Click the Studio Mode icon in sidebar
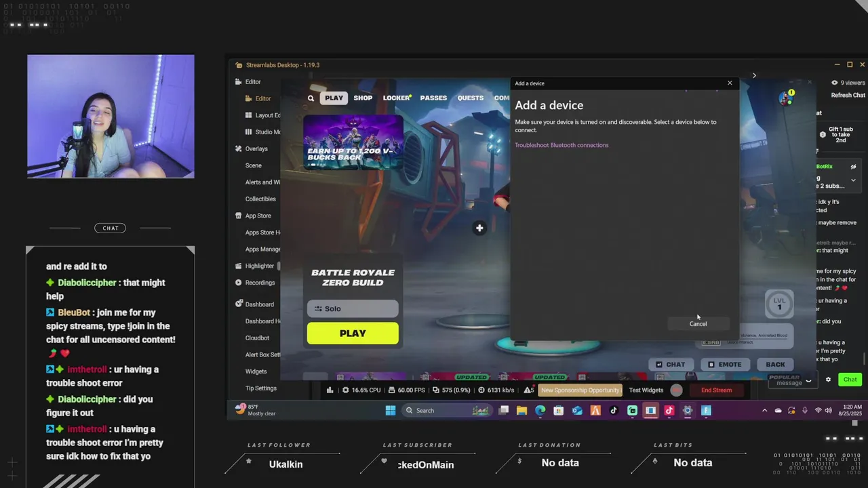 [250, 131]
